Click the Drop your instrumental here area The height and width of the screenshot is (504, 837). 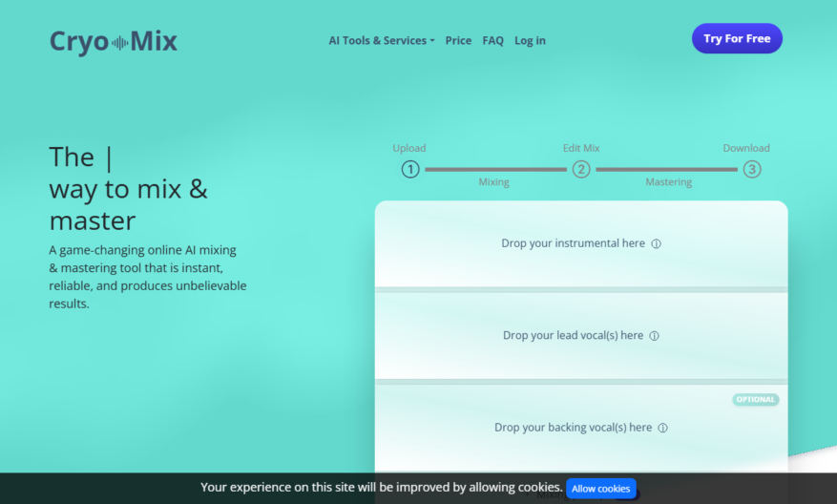[581, 244]
